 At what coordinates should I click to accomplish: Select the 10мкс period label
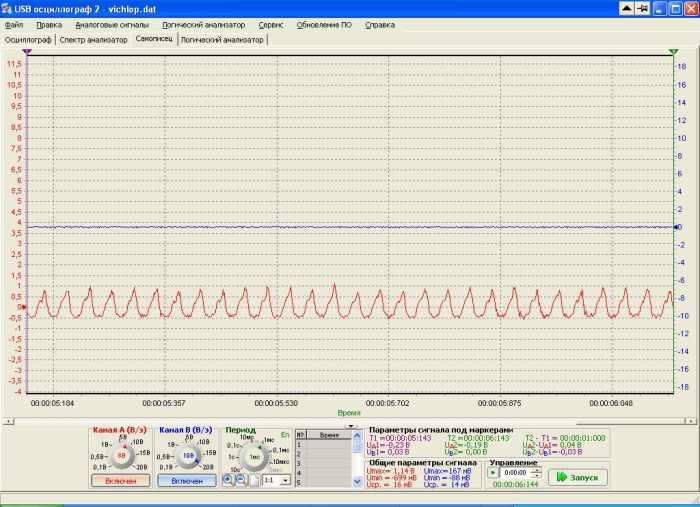tap(282, 461)
